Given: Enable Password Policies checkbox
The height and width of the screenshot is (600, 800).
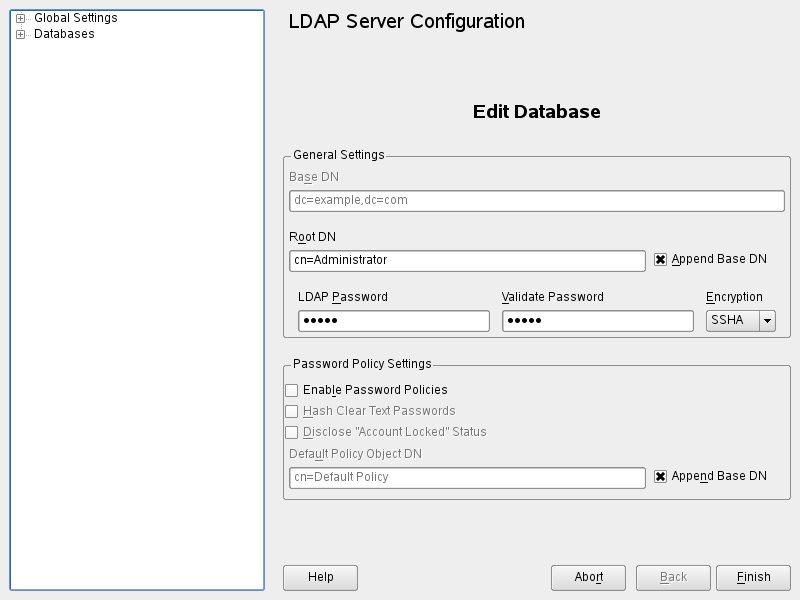Looking at the screenshot, I should click(x=292, y=390).
